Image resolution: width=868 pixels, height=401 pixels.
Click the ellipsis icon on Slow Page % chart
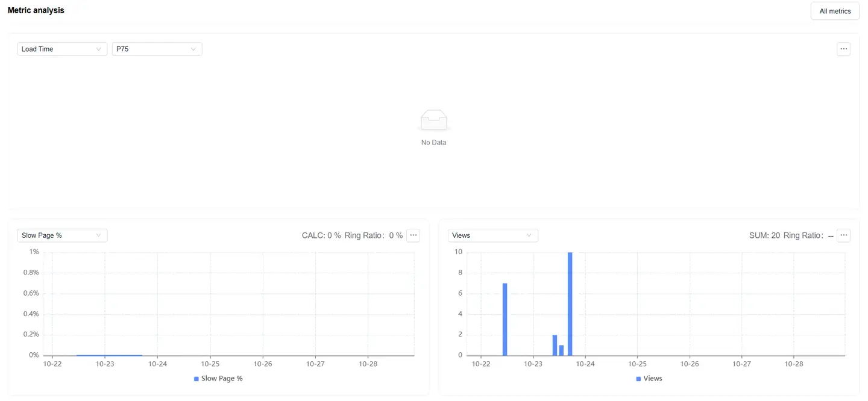point(413,235)
